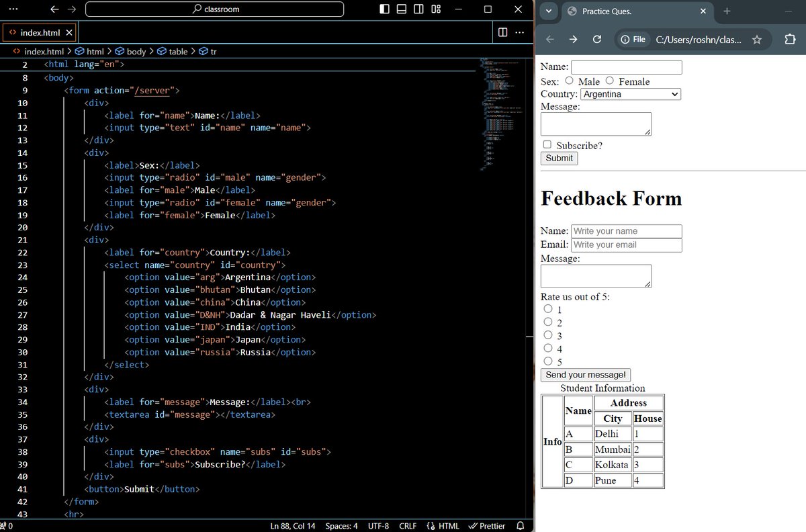Open the browser extensions puzzle icon

point(790,40)
